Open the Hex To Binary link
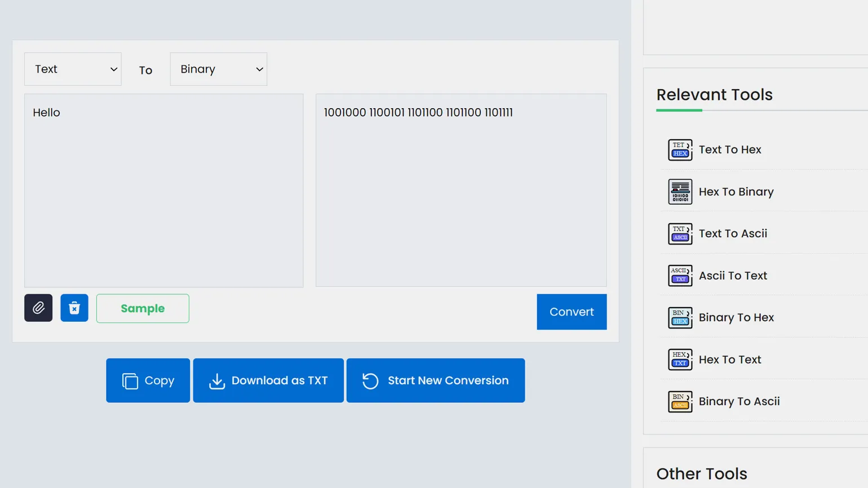 coord(736,192)
